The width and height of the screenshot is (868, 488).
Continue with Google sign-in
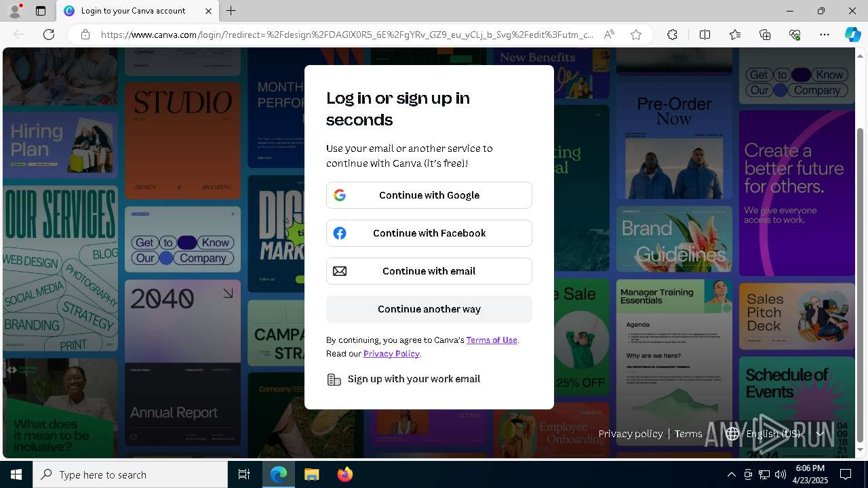click(x=429, y=195)
